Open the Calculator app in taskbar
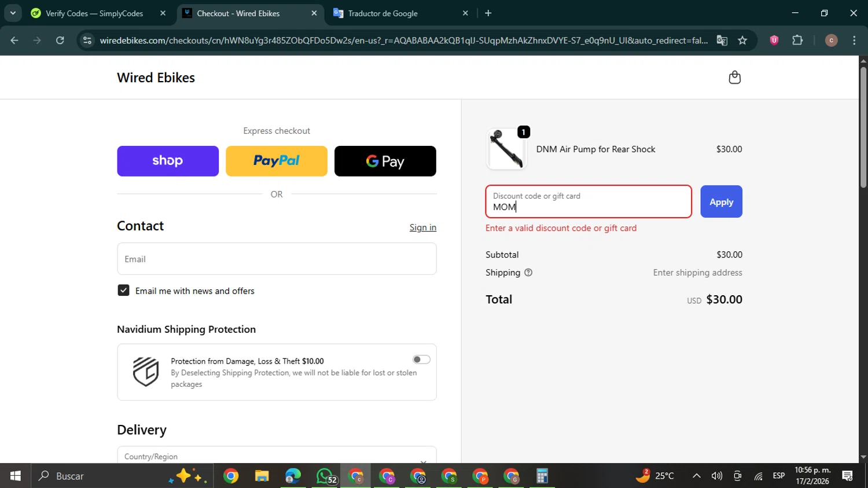This screenshot has height=488, width=868. 542,476
